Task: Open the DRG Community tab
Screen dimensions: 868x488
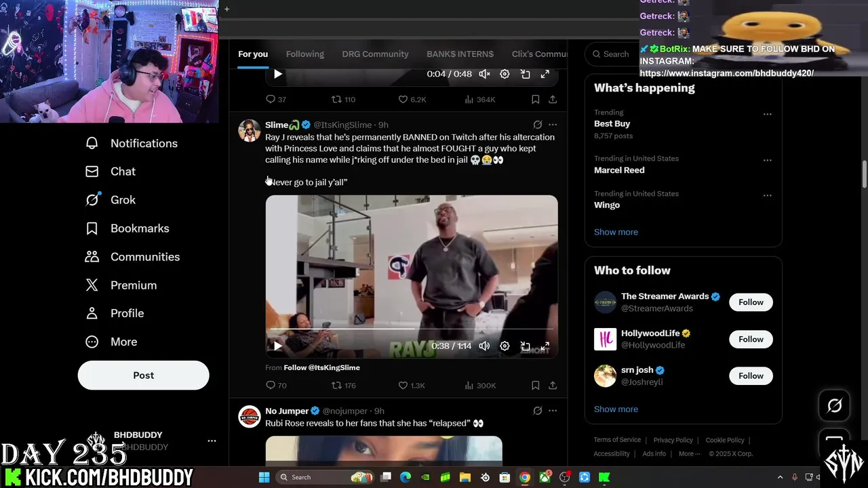Action: coord(375,54)
